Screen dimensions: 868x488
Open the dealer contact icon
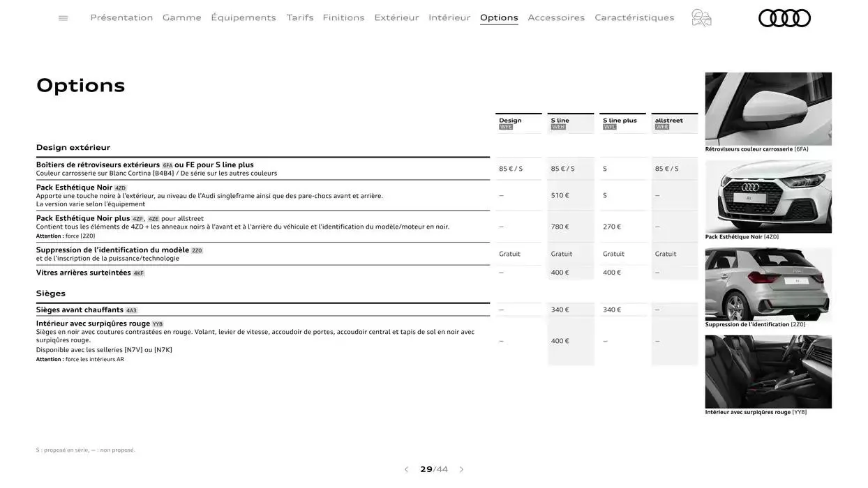click(701, 18)
